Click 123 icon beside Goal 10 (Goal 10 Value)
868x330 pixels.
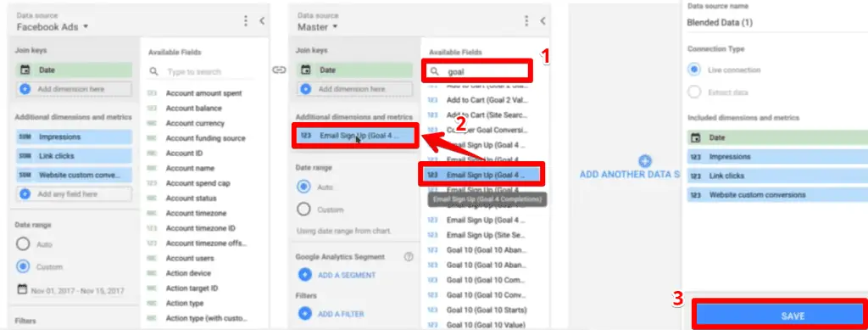click(x=432, y=324)
